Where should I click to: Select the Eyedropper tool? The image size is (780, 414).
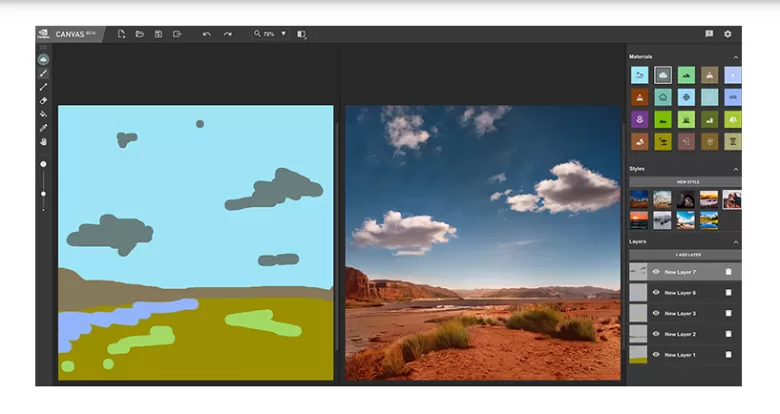pyautogui.click(x=43, y=128)
